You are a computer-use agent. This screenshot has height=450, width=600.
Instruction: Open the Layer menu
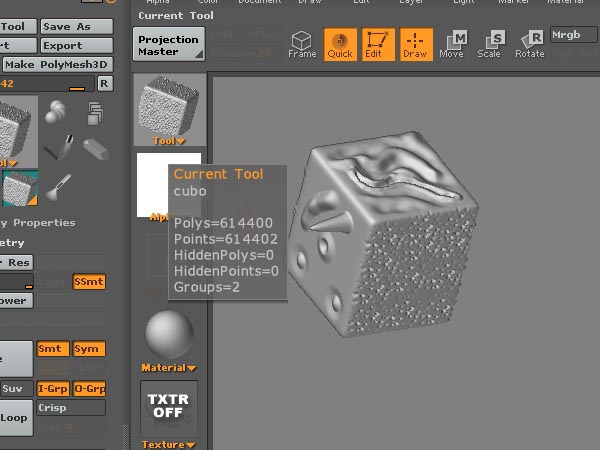click(411, 2)
